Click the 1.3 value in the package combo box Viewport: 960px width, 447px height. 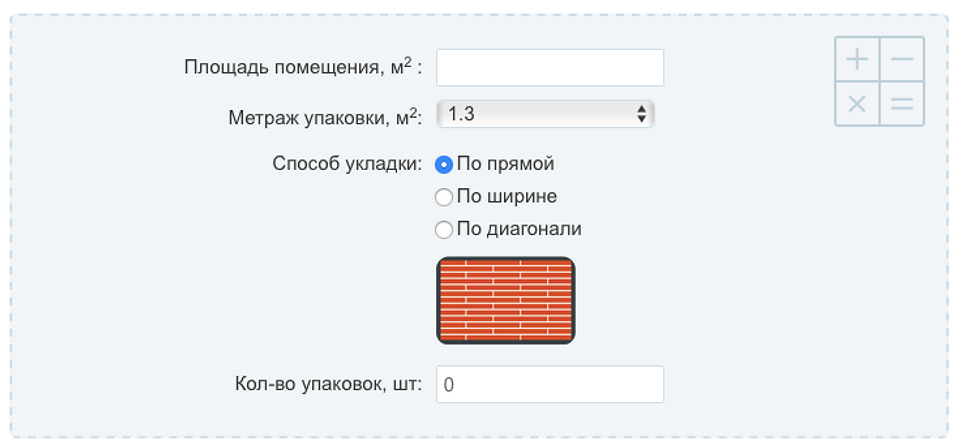[461, 114]
